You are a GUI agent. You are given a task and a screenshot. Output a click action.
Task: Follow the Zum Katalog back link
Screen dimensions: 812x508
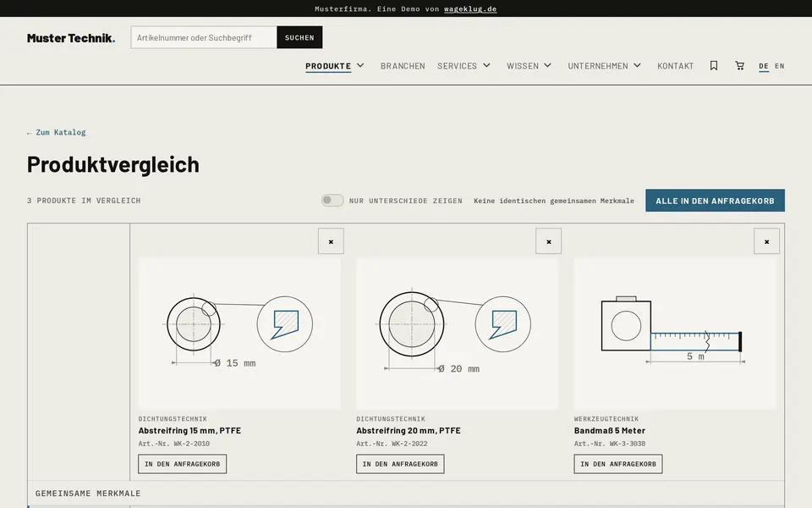tap(57, 132)
